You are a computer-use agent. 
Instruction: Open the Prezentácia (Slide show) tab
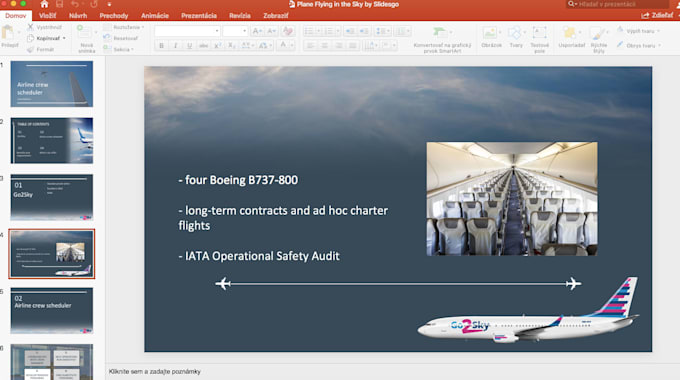pos(199,16)
